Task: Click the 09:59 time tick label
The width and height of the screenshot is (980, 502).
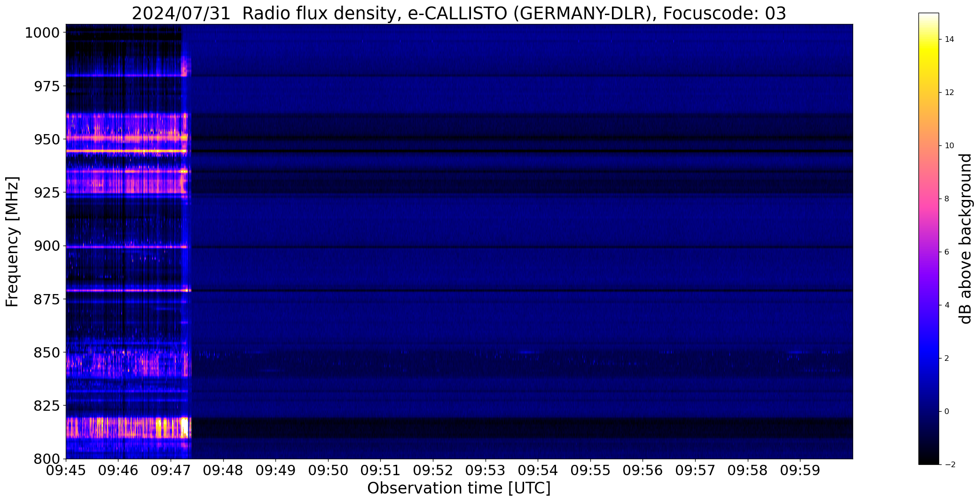Action: [800, 470]
